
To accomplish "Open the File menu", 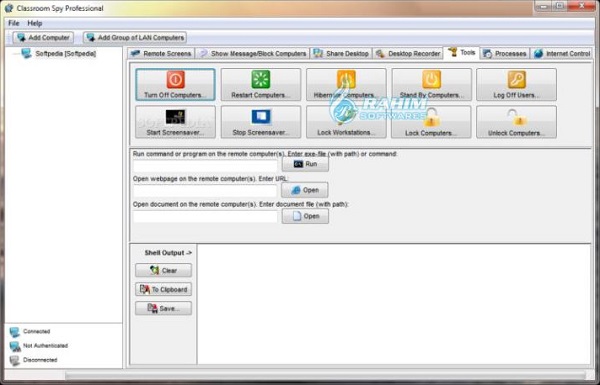I will click(14, 23).
